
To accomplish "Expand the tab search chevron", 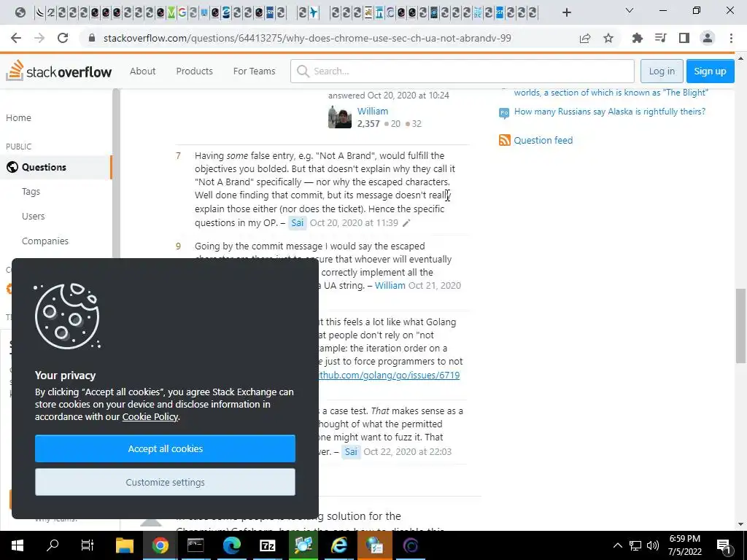I will coord(630,10).
